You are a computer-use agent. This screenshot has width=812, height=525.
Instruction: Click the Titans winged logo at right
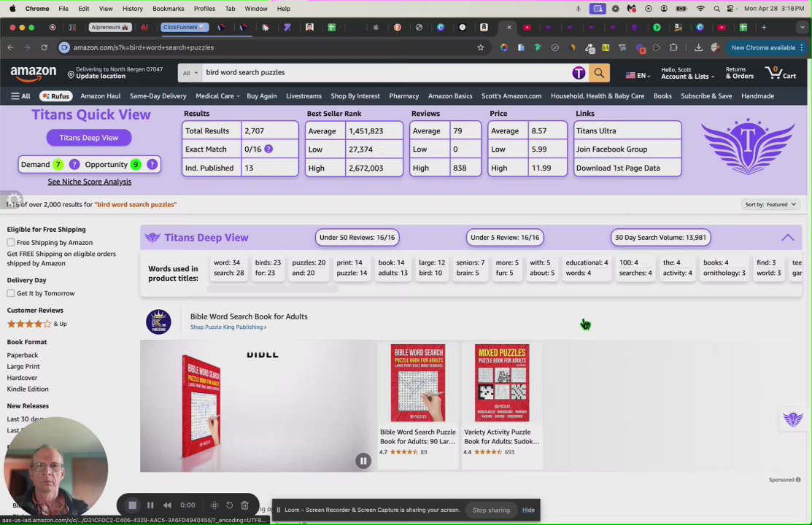[x=747, y=146]
